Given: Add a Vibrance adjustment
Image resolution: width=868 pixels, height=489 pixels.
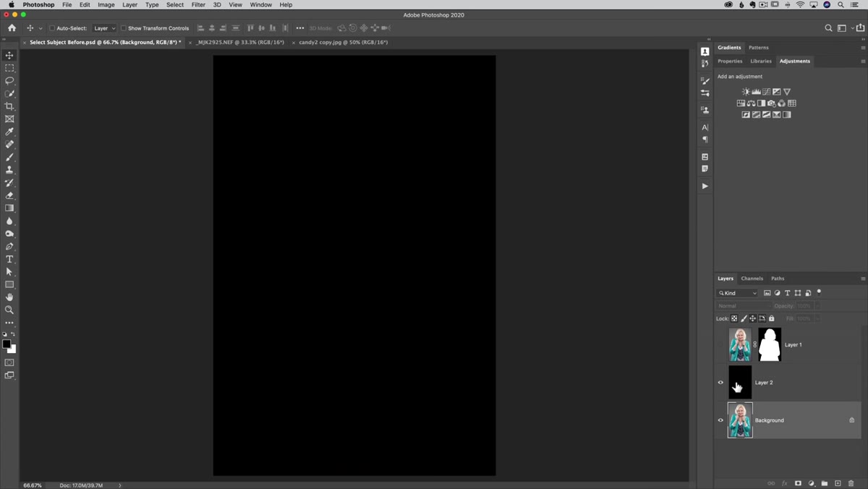Looking at the screenshot, I should pos(787,92).
